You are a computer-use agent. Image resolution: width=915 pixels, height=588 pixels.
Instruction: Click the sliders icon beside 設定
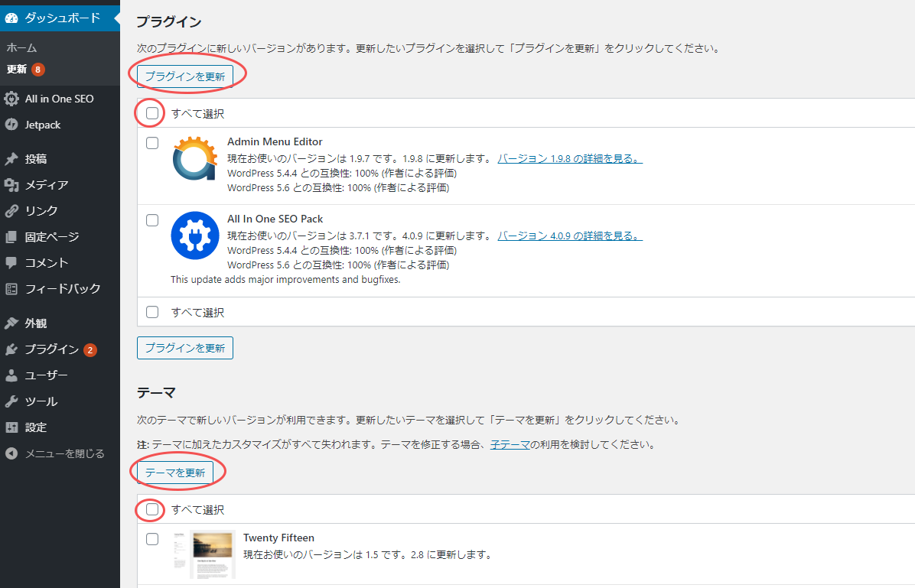click(x=11, y=427)
